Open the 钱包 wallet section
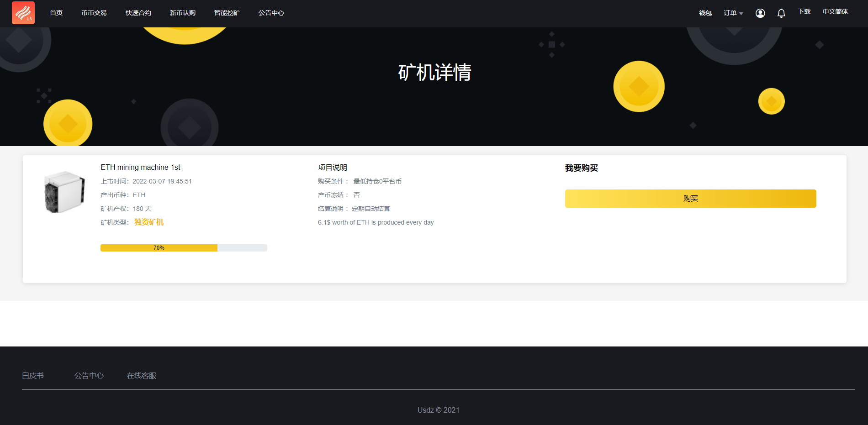The width and height of the screenshot is (868, 425). (x=705, y=13)
